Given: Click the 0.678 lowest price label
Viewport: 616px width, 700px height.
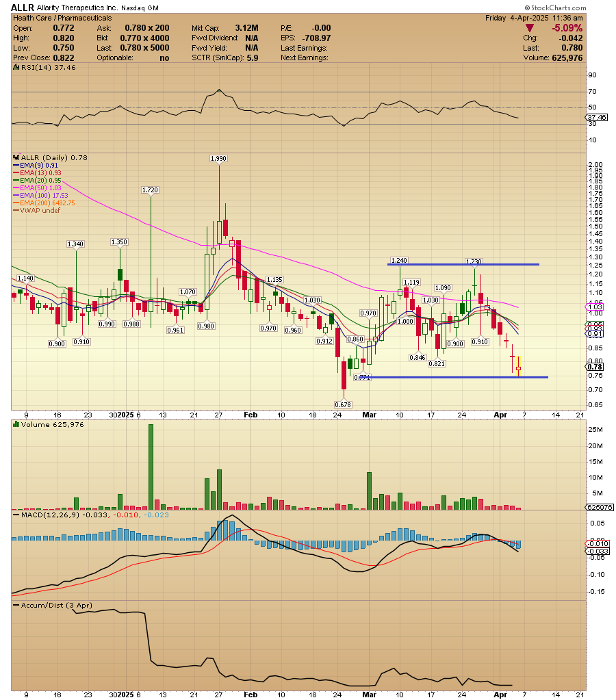Looking at the screenshot, I should point(343,404).
